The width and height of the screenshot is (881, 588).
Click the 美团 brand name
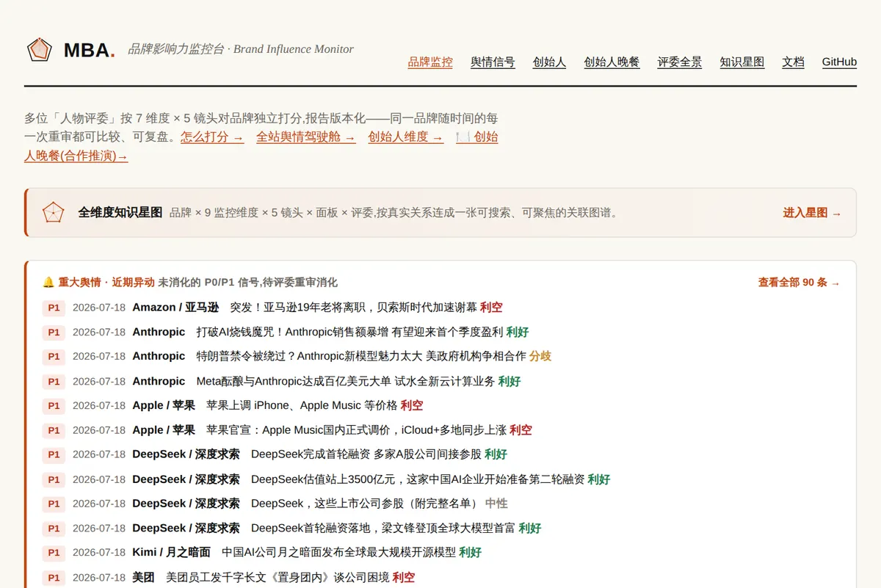tap(143, 578)
